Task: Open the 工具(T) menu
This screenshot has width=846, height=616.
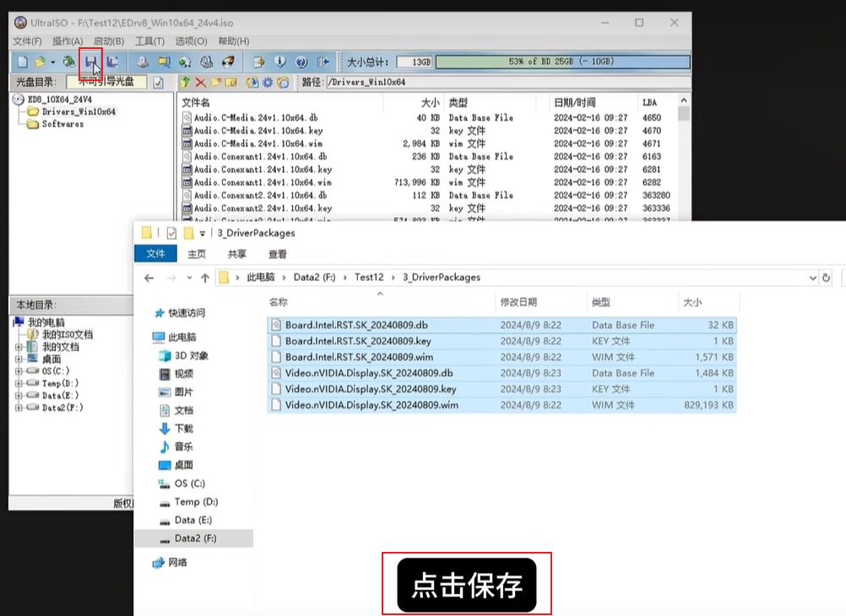Action: (149, 41)
